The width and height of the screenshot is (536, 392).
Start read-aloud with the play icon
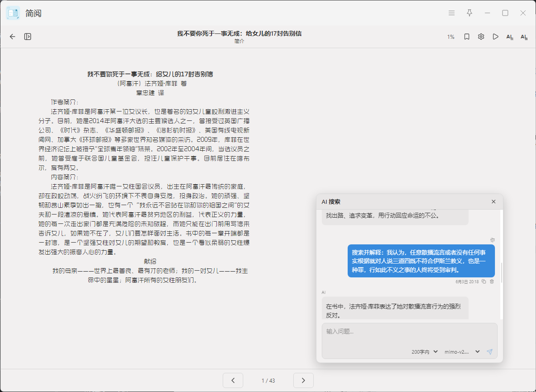tap(495, 37)
